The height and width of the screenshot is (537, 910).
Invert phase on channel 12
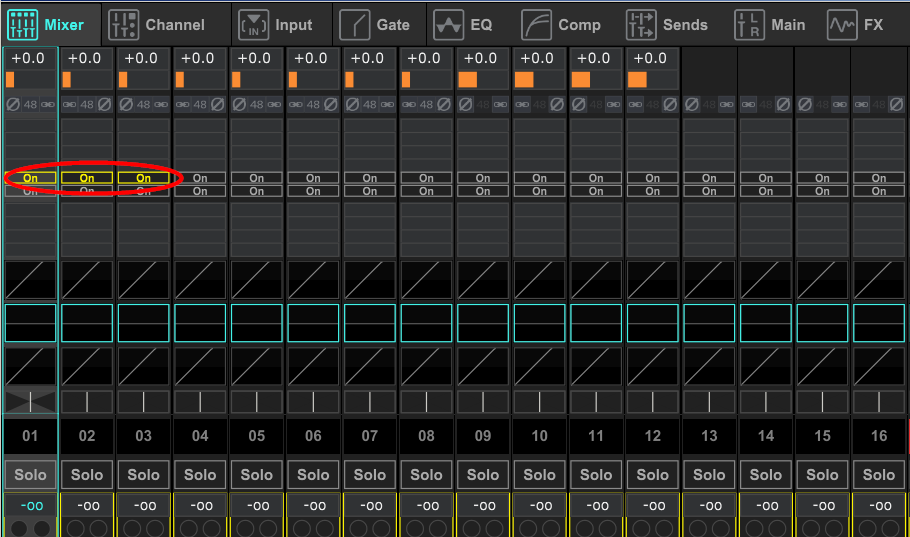670,104
